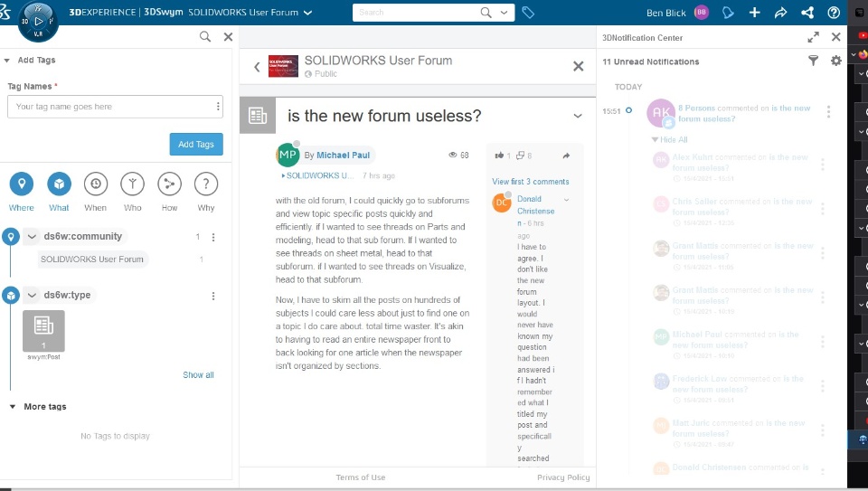Collapse the ds6w:type group
The image size is (868, 491).
coord(32,296)
